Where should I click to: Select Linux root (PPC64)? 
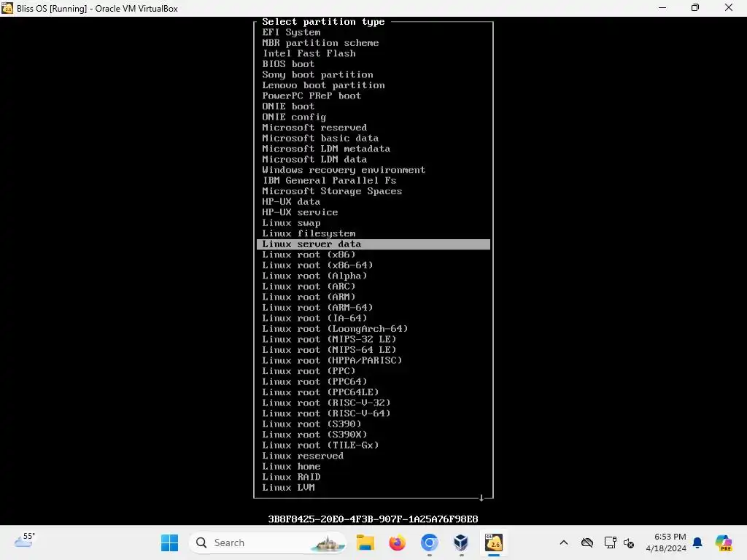point(314,382)
